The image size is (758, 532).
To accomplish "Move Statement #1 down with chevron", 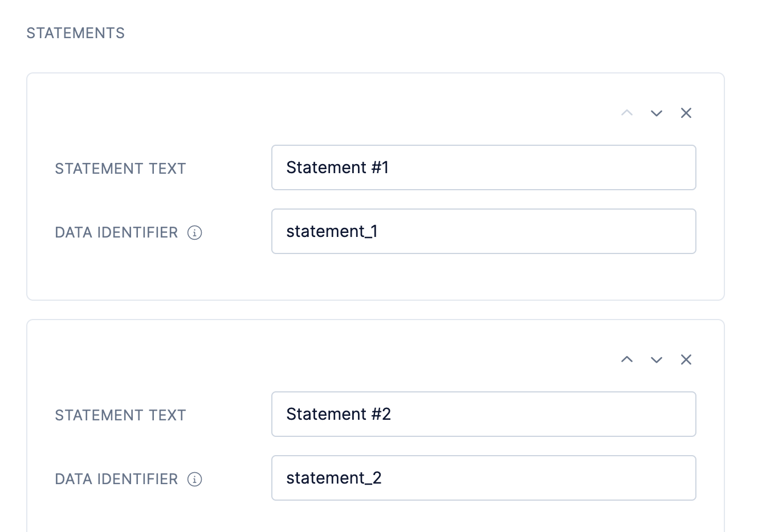I will [657, 113].
